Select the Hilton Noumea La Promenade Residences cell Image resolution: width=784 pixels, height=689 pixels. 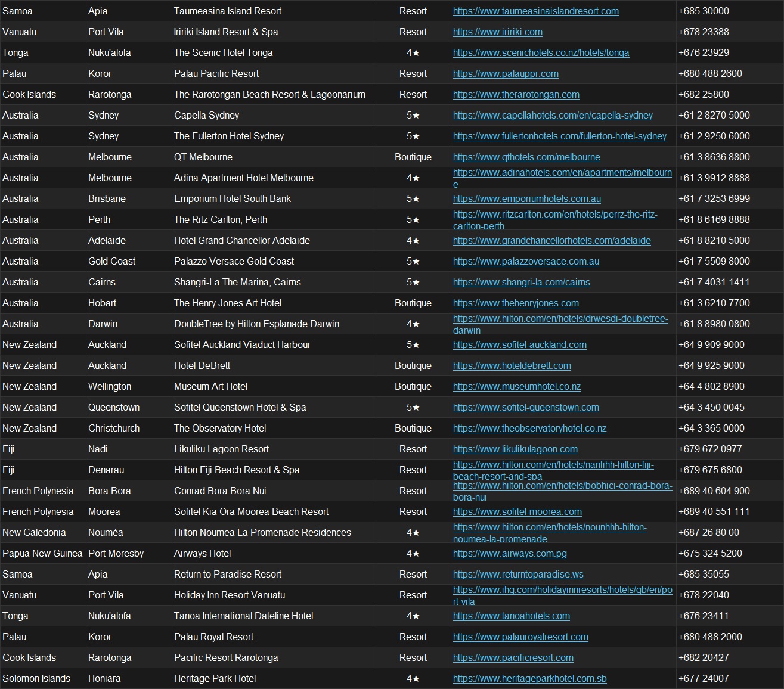point(274,532)
